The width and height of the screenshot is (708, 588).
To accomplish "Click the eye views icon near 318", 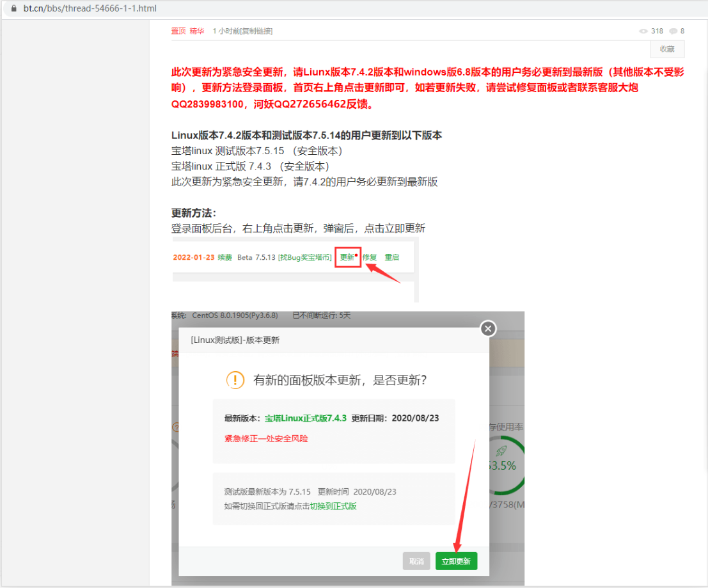I will point(643,31).
